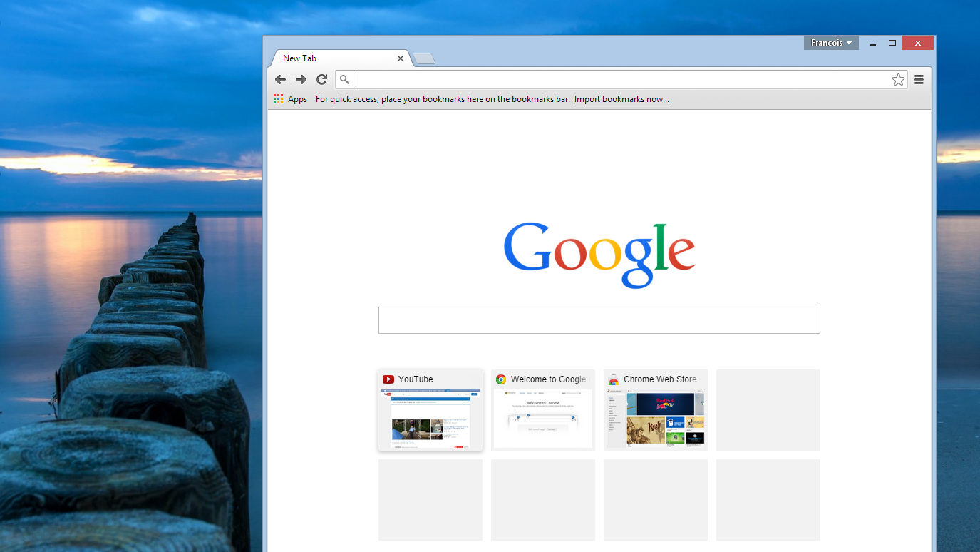This screenshot has width=980, height=552.
Task: Minimize the Chrome window
Action: (x=873, y=43)
